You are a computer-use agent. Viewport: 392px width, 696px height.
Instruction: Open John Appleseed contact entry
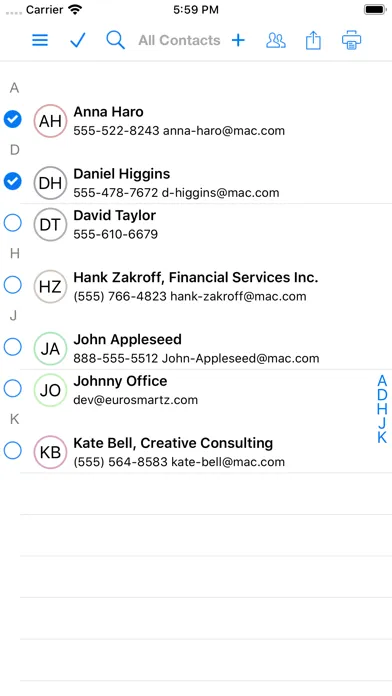[x=206, y=348]
